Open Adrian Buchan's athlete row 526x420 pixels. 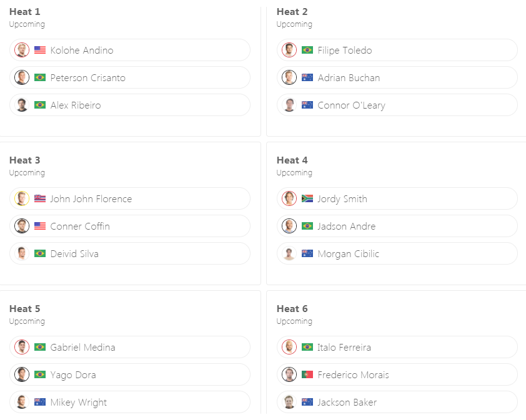[397, 77]
